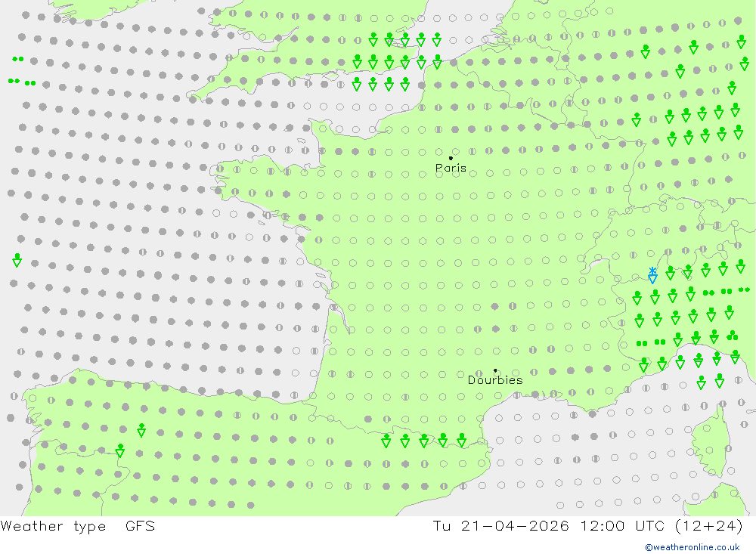Click the date 'Tu 21-04-2026'
Image resolution: width=756 pixels, height=554 pixels.
[500, 525]
